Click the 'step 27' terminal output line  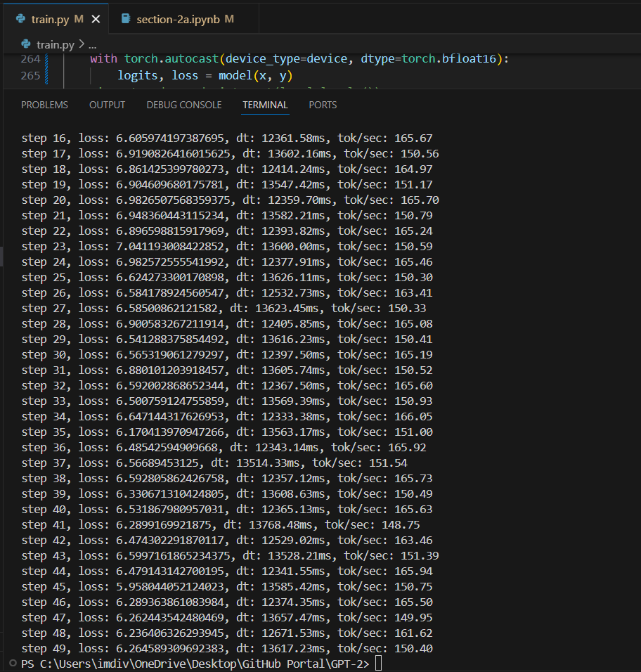point(224,308)
